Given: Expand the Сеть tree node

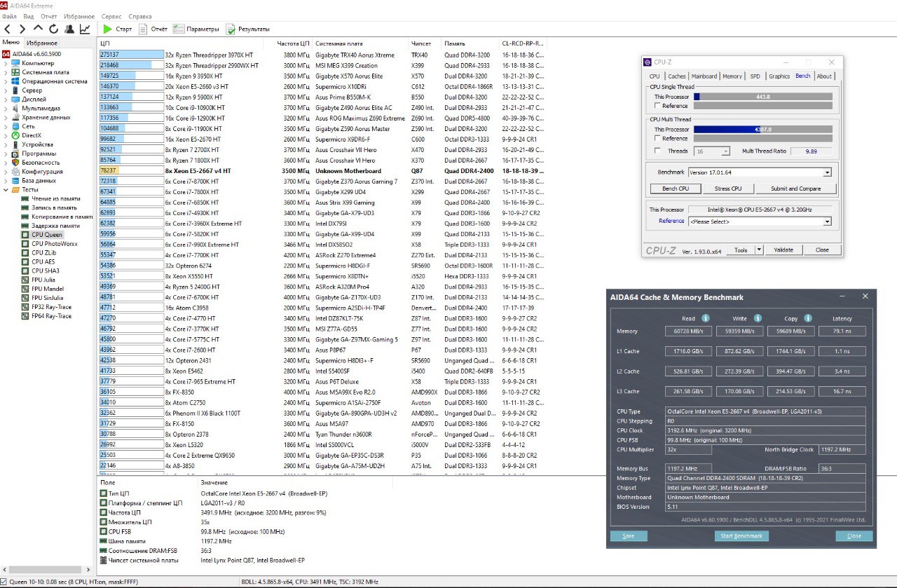Looking at the screenshot, I should coord(6,126).
